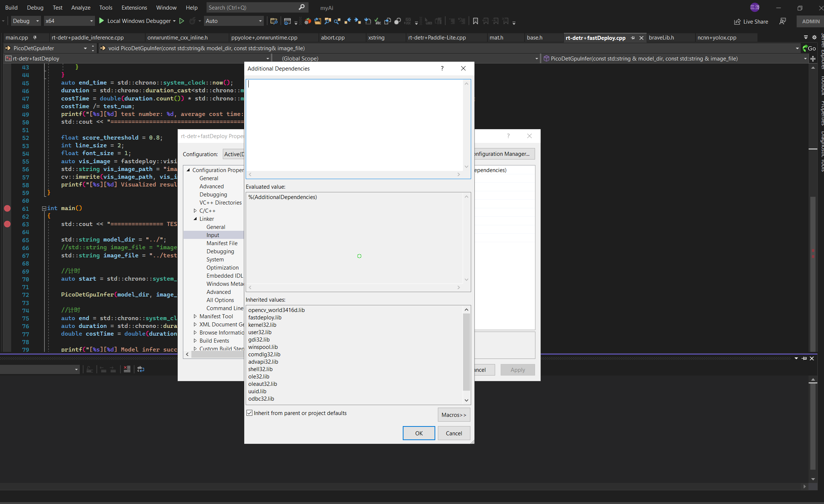Click the code editor vertical scrollbar thumb

[x=813, y=273]
